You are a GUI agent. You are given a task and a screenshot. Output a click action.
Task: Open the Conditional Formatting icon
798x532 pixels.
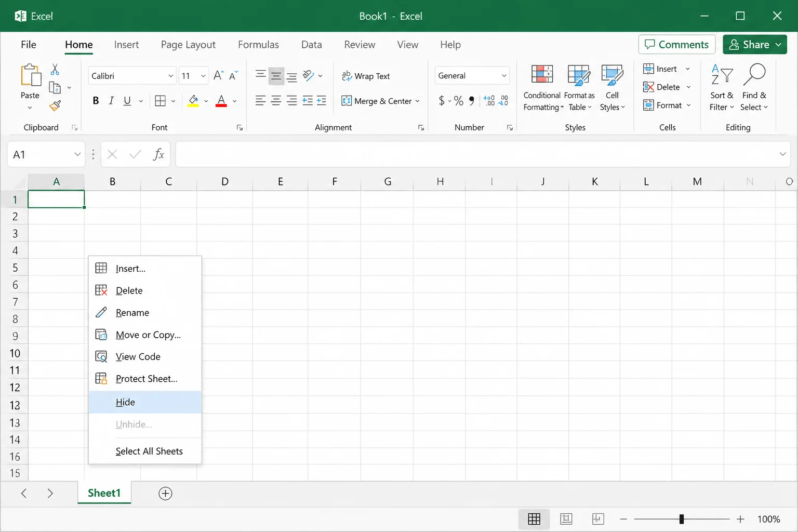(x=542, y=75)
